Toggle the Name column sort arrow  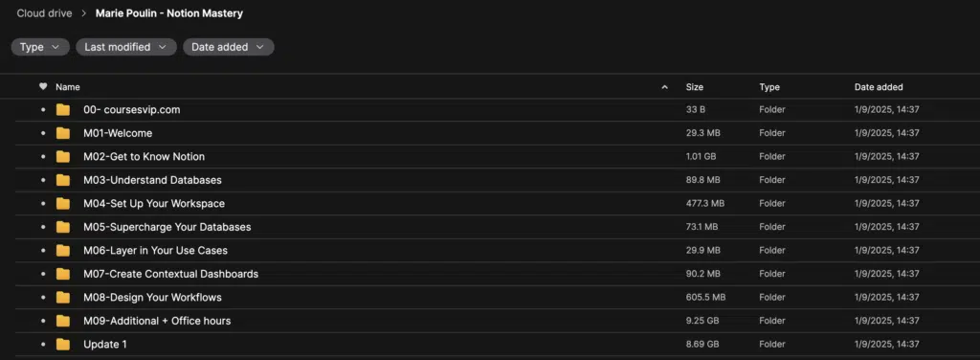point(665,87)
